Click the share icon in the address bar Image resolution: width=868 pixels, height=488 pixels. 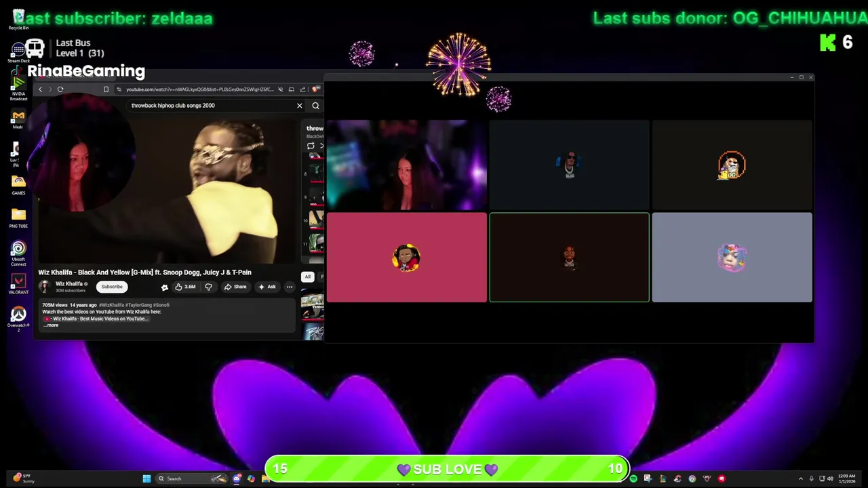point(303,89)
